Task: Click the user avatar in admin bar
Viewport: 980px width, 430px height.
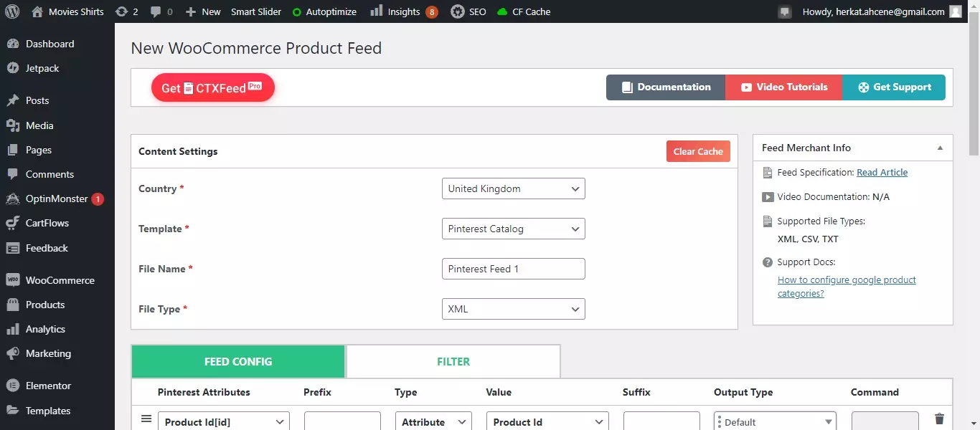Action: click(955, 11)
